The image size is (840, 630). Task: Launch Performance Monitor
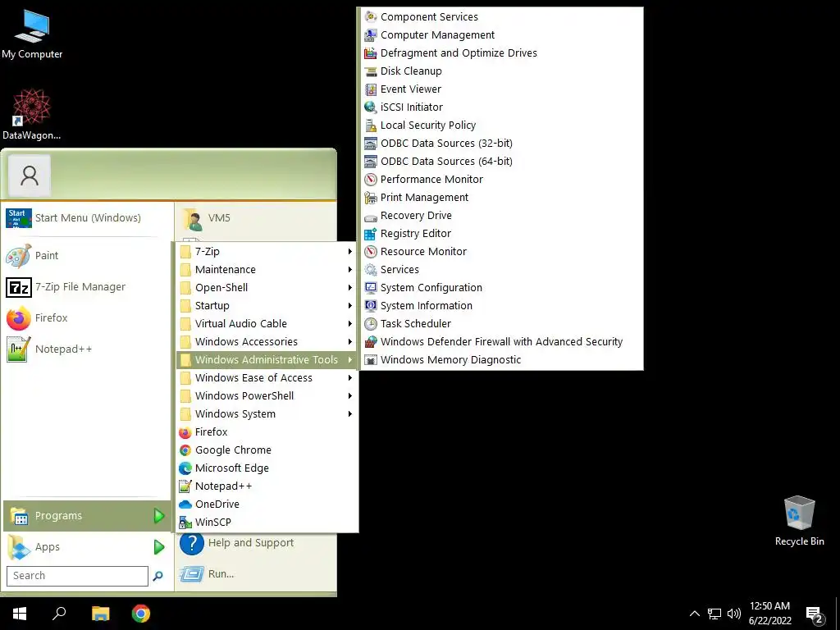point(501,179)
